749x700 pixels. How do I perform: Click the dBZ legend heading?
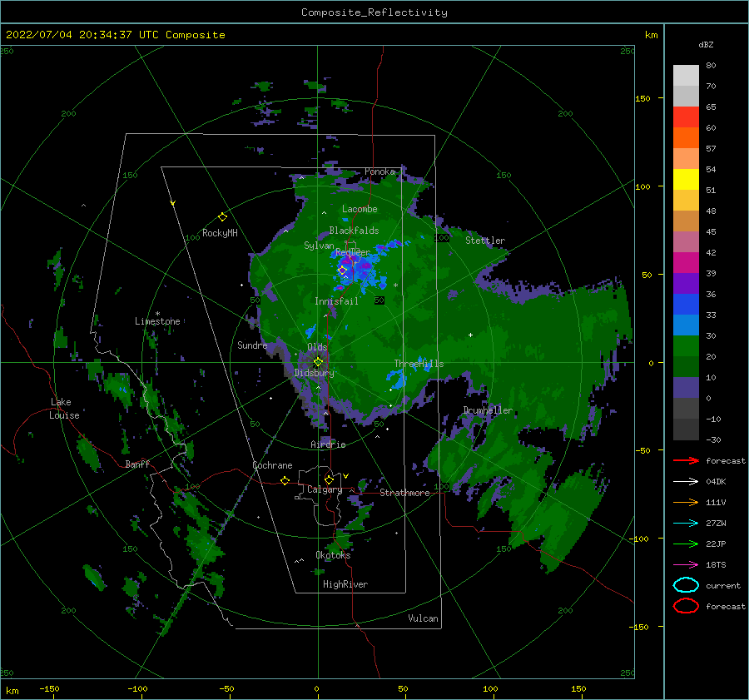click(x=706, y=44)
